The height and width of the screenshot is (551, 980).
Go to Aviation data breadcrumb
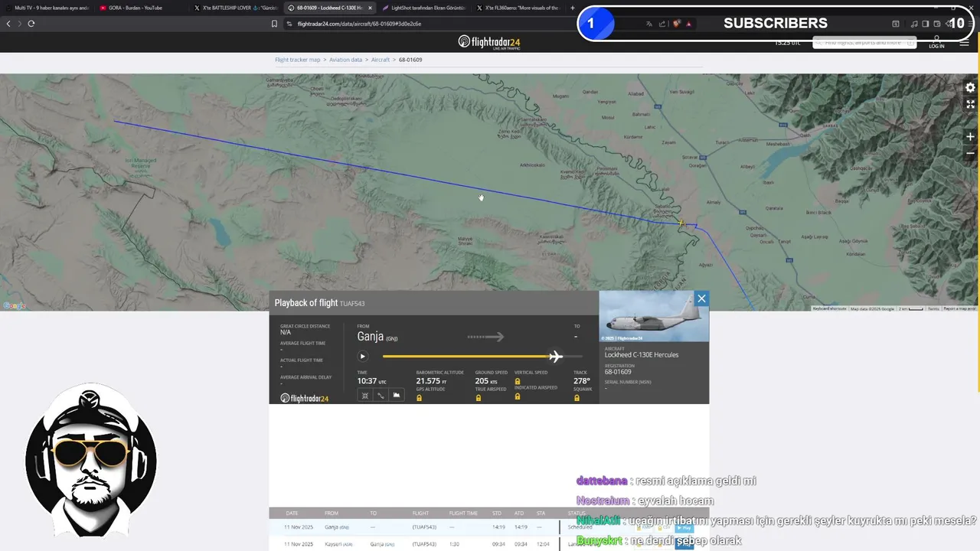346,60
